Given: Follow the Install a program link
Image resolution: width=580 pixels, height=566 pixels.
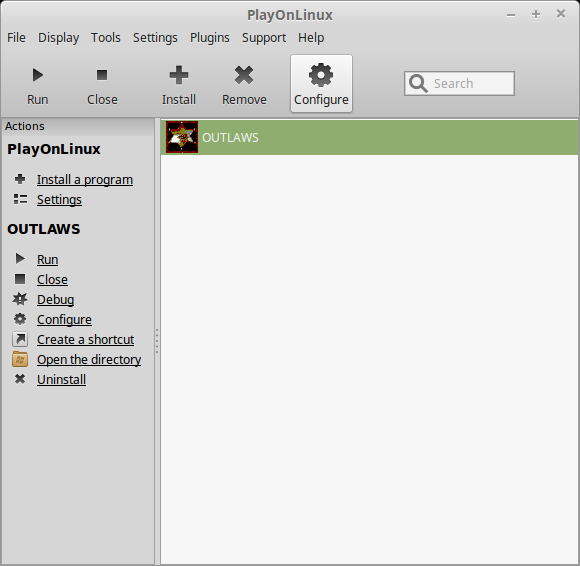Looking at the screenshot, I should point(85,180).
